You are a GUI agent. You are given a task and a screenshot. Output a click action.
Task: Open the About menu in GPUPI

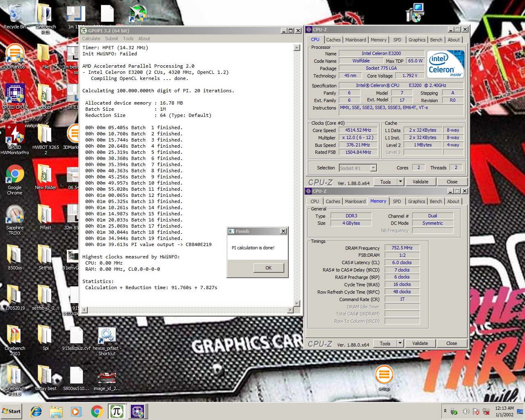pyautogui.click(x=144, y=39)
